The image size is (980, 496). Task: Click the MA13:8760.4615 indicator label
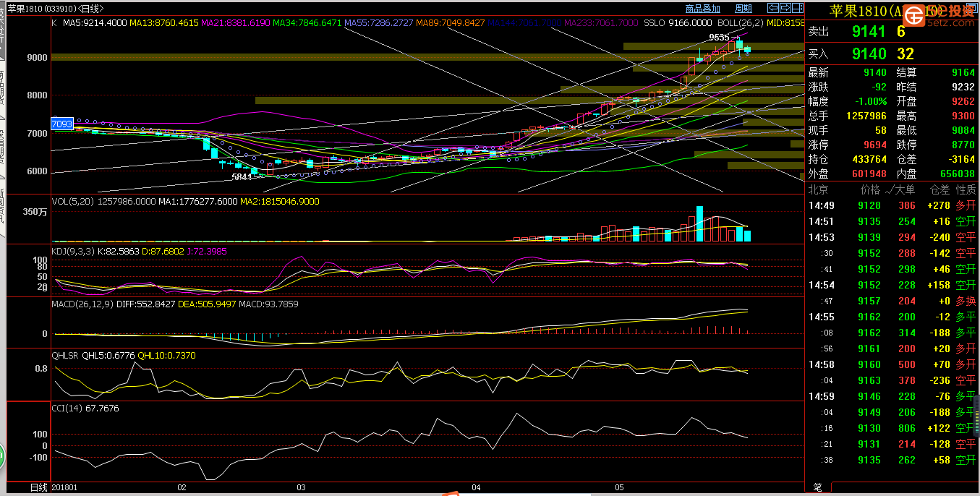pos(164,23)
